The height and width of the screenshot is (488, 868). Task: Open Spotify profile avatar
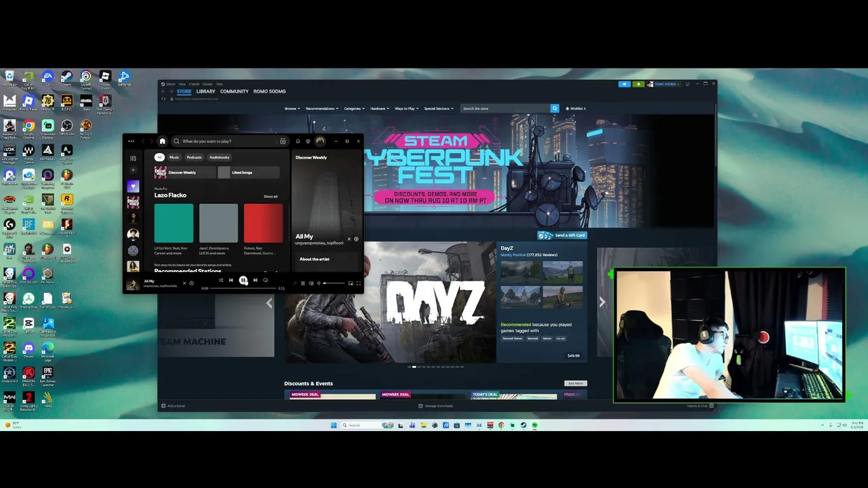click(x=320, y=141)
